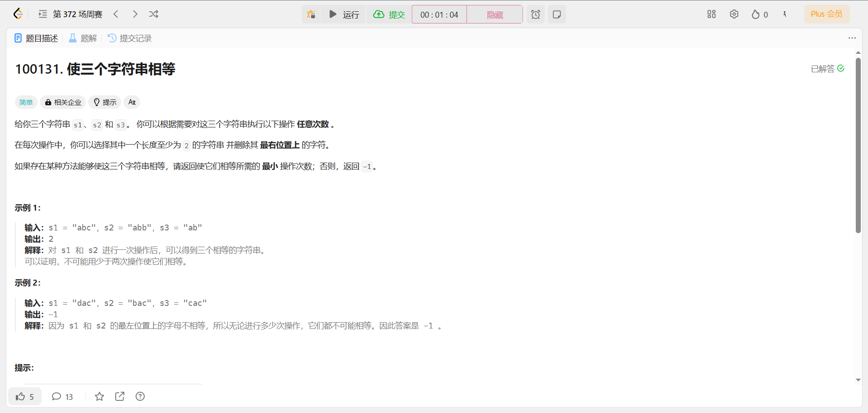
Task: Toggle the translation language icon
Action: tap(132, 102)
